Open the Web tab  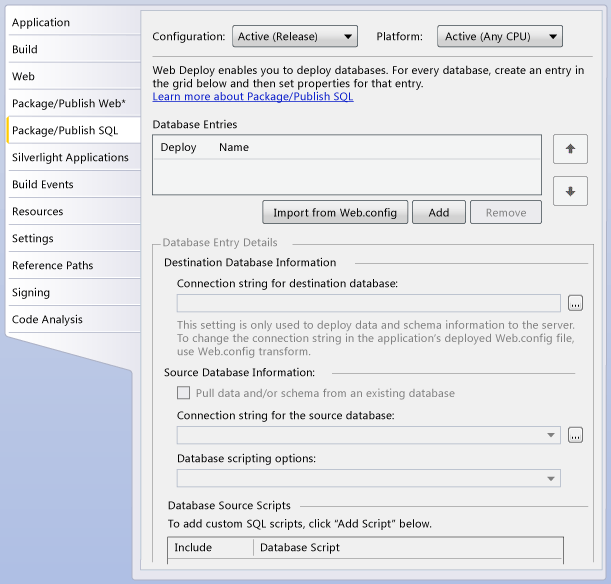tap(74, 76)
